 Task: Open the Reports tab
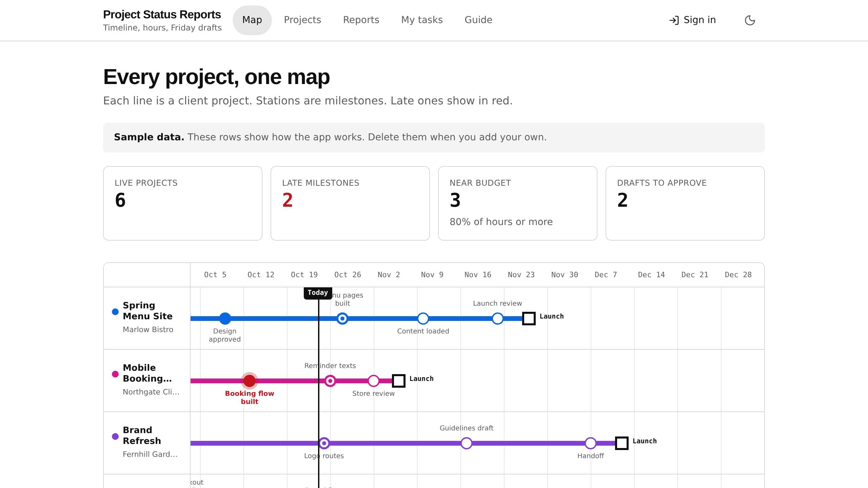coord(361,20)
